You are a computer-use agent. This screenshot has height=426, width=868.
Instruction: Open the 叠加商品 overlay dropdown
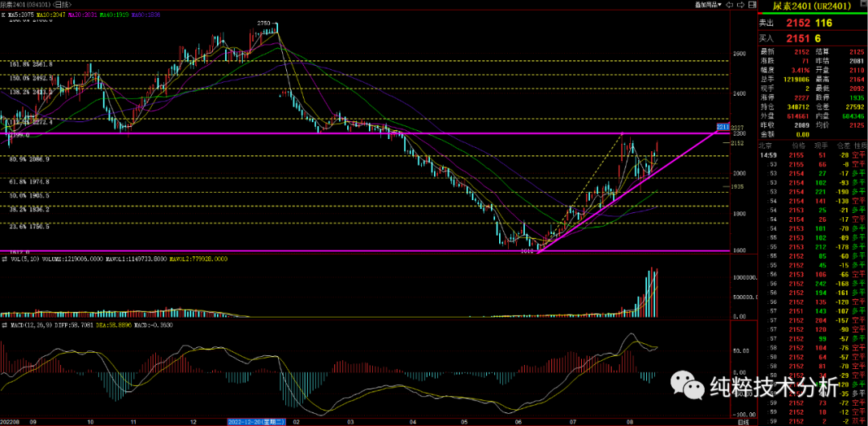(x=708, y=5)
